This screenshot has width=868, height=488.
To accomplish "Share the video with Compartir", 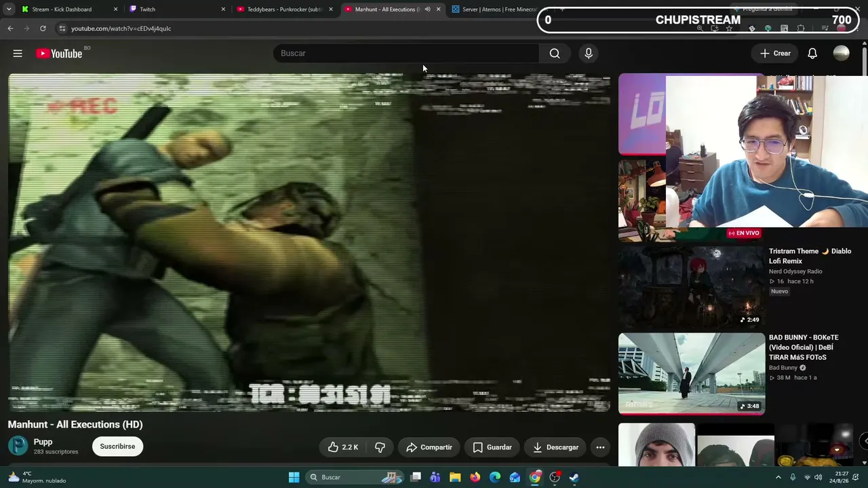I will pyautogui.click(x=429, y=447).
